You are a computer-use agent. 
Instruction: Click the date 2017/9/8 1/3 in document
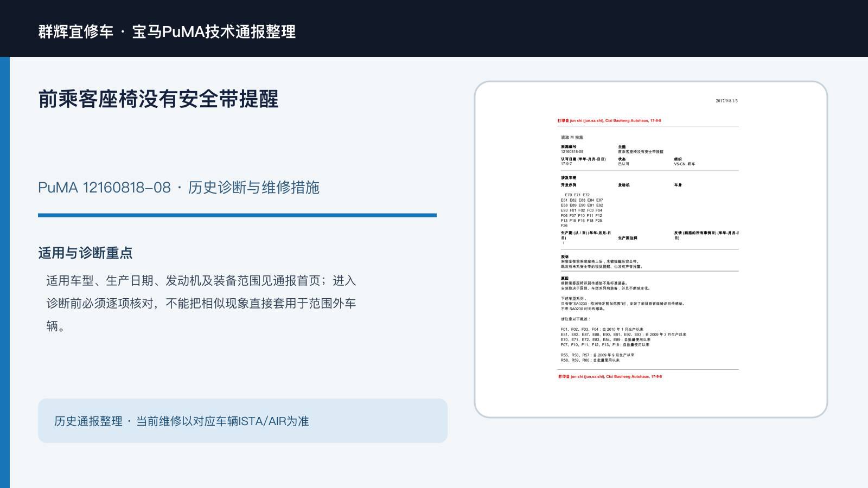tap(726, 101)
